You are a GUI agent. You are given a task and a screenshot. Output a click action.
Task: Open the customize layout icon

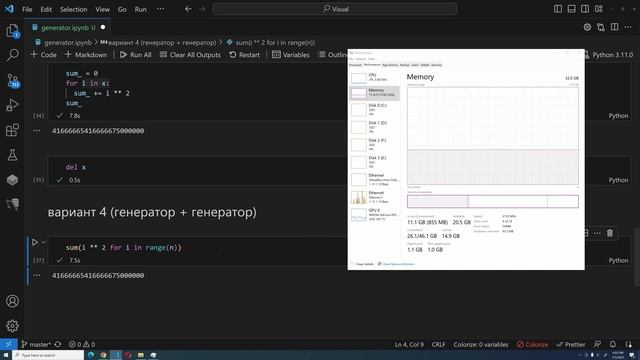(599, 9)
